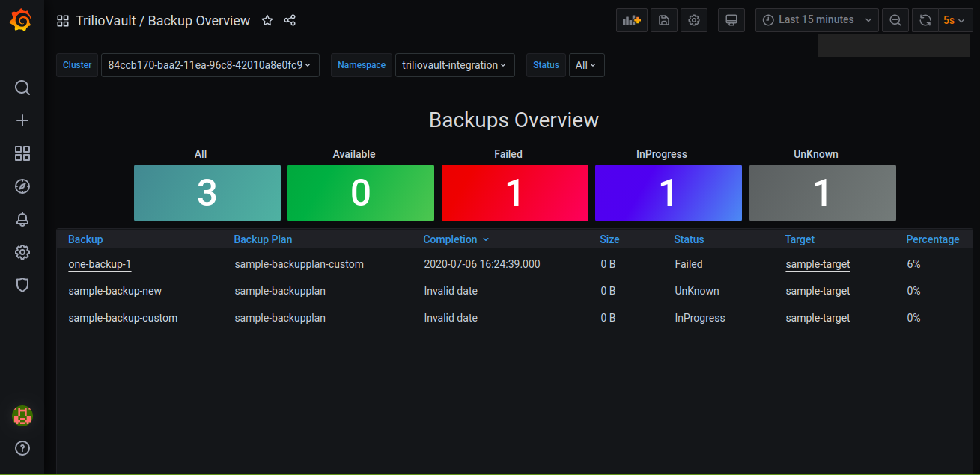
Task: Open the search dashboards icon in sidebar
Action: (x=22, y=88)
